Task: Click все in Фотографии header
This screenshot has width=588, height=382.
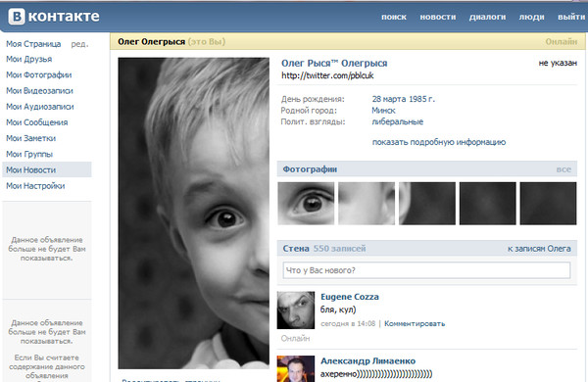Action: (563, 169)
